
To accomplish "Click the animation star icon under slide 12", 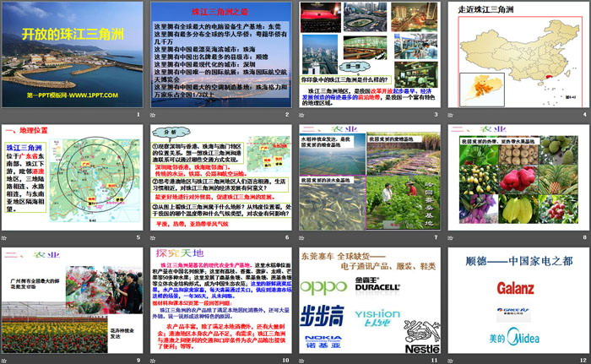I will (450, 361).
